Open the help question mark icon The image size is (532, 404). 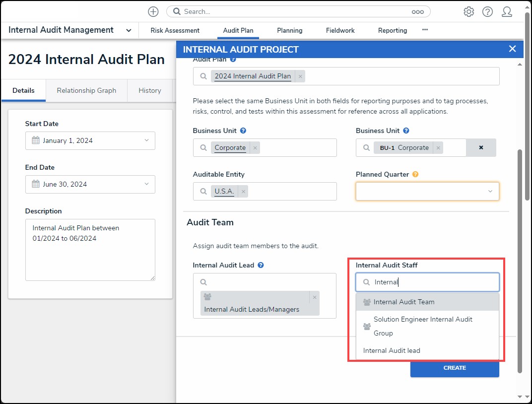487,12
